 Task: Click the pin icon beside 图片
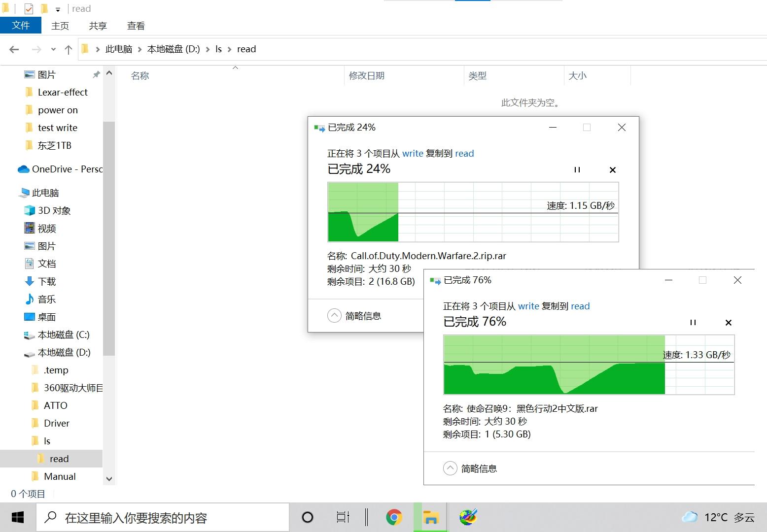tap(96, 74)
